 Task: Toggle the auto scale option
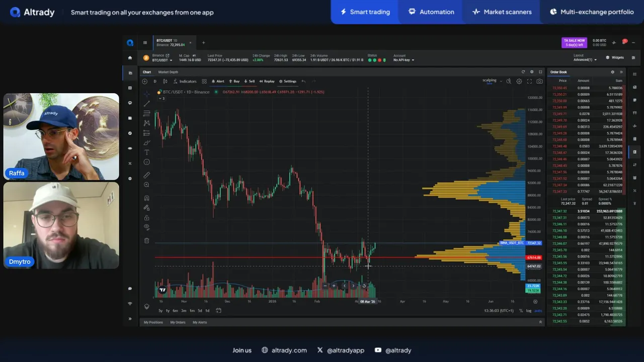coord(538,310)
